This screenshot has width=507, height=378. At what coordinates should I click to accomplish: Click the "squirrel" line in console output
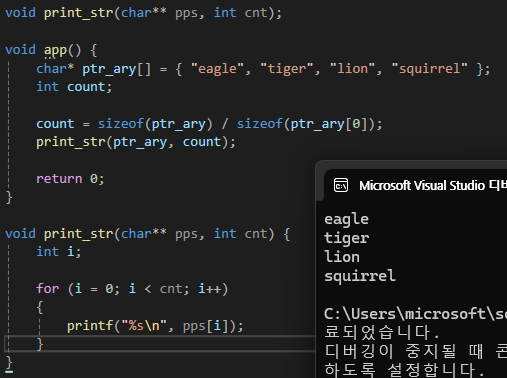coord(360,276)
